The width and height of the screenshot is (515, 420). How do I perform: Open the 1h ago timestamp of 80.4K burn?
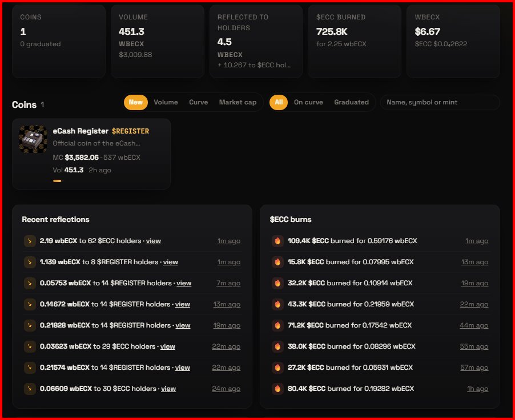[x=477, y=389]
